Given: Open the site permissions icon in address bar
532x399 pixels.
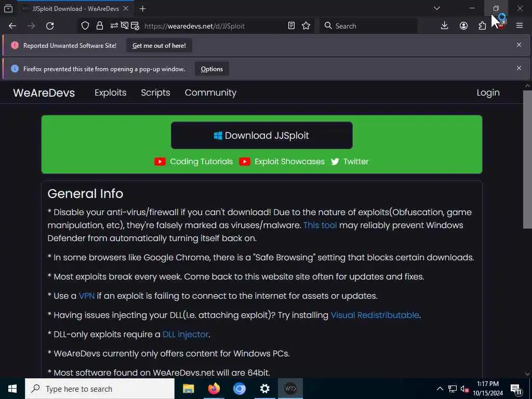Looking at the screenshot, I should coord(114,25).
